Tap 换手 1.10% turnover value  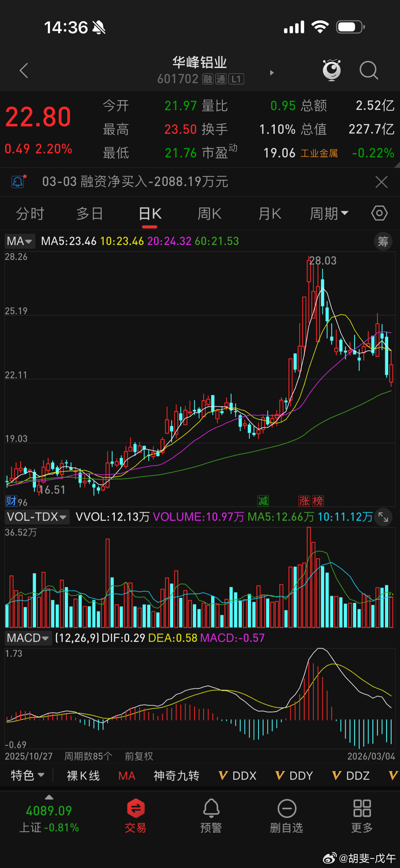(x=249, y=129)
